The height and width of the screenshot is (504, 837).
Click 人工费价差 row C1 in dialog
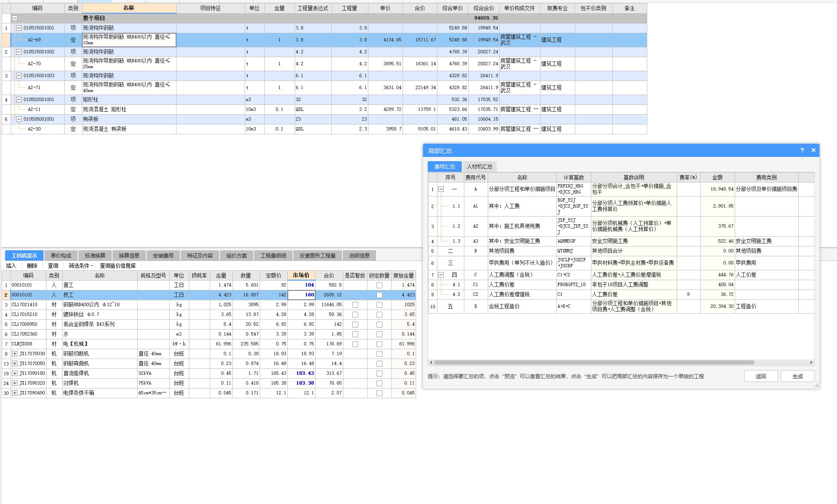point(621,284)
